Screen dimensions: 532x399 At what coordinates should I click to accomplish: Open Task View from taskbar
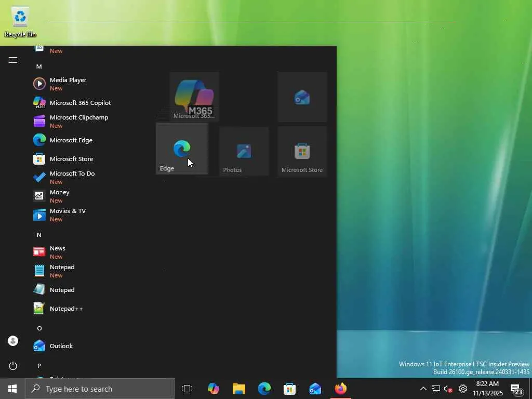[x=187, y=389]
